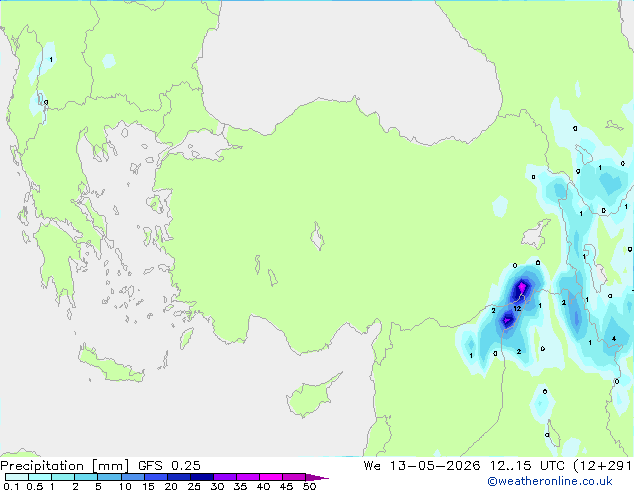
Task: Click the legend label '25'
Action: (194, 486)
